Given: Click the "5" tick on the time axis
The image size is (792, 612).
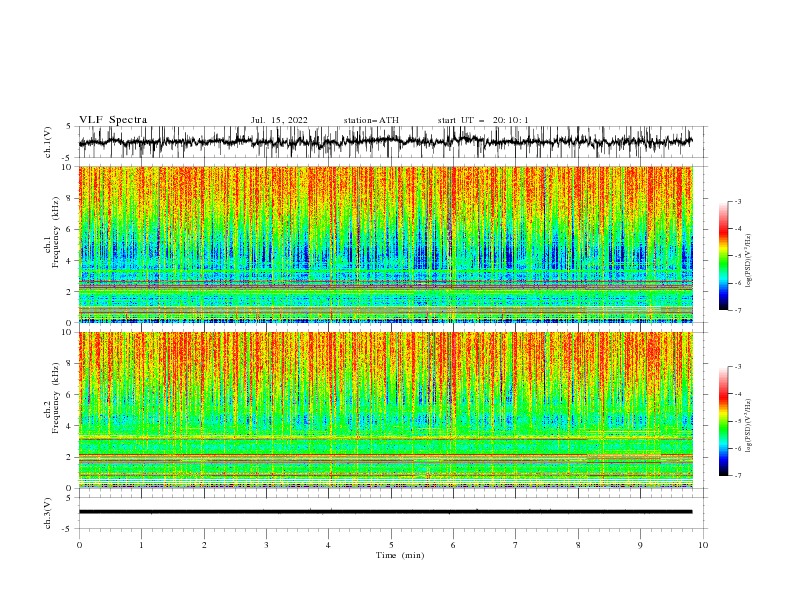Looking at the screenshot, I should [x=391, y=545].
